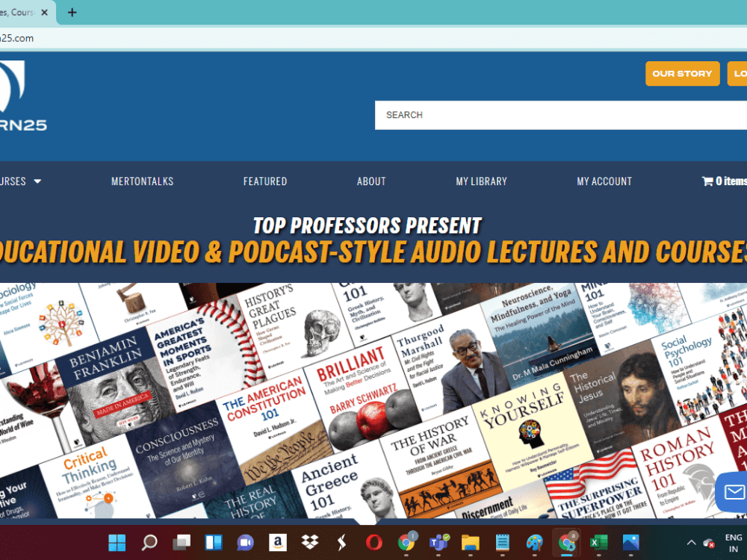The width and height of the screenshot is (747, 560).
Task: Click the site search field
Action: [x=561, y=115]
